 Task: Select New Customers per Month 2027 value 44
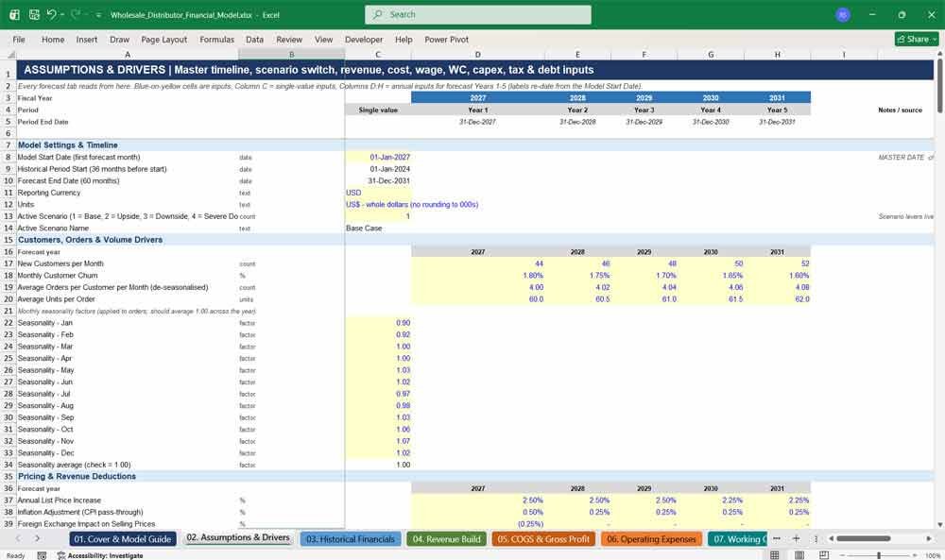click(478, 263)
